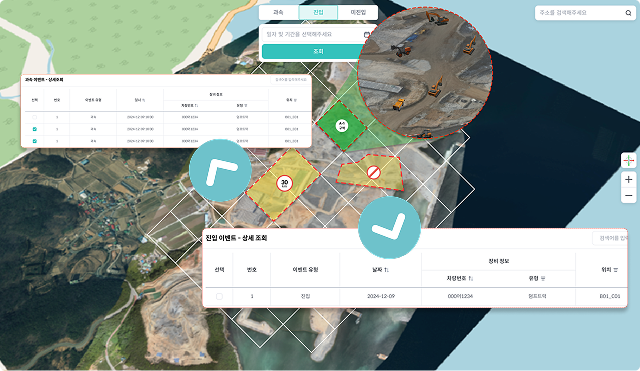
Task: Click the magnifier icon in address search
Action: click(628, 13)
